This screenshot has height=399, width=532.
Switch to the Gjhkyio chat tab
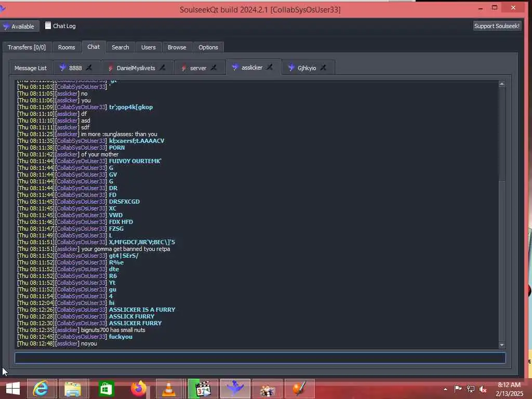click(307, 68)
